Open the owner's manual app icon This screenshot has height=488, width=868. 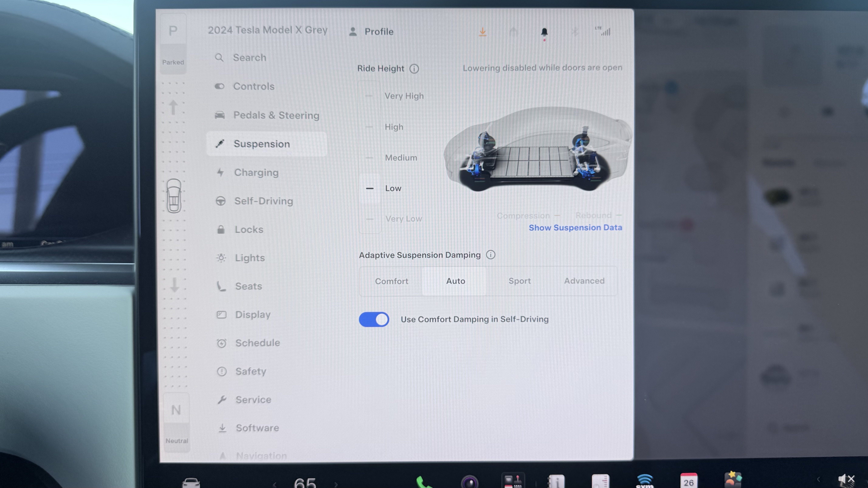click(556, 482)
